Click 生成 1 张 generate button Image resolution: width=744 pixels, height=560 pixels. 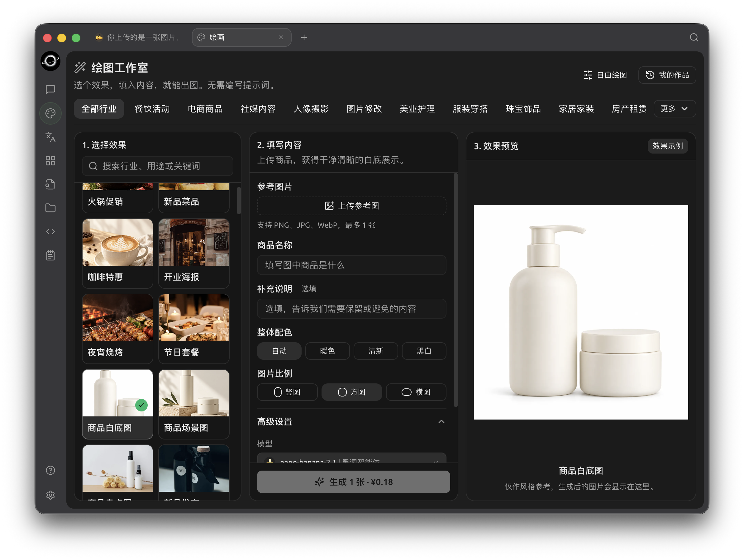pos(354,482)
